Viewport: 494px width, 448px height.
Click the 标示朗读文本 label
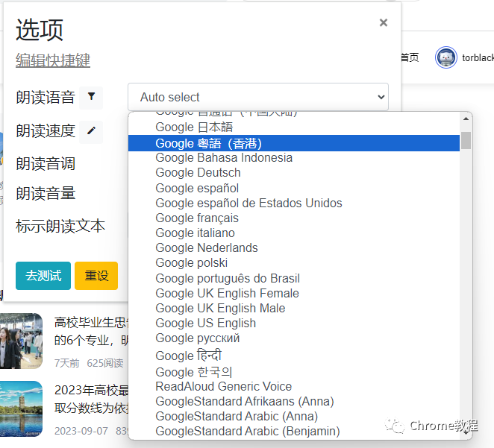point(60,226)
